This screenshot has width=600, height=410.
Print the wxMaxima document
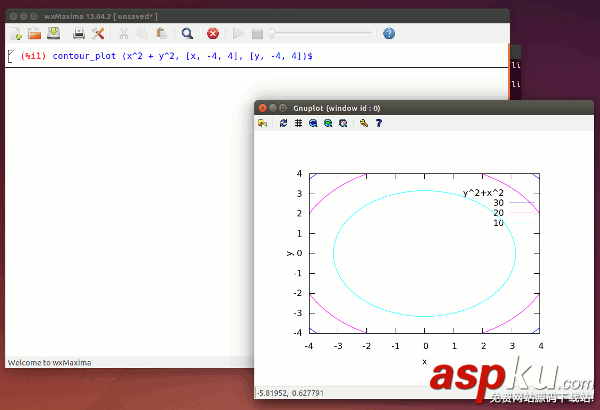pyautogui.click(x=79, y=34)
